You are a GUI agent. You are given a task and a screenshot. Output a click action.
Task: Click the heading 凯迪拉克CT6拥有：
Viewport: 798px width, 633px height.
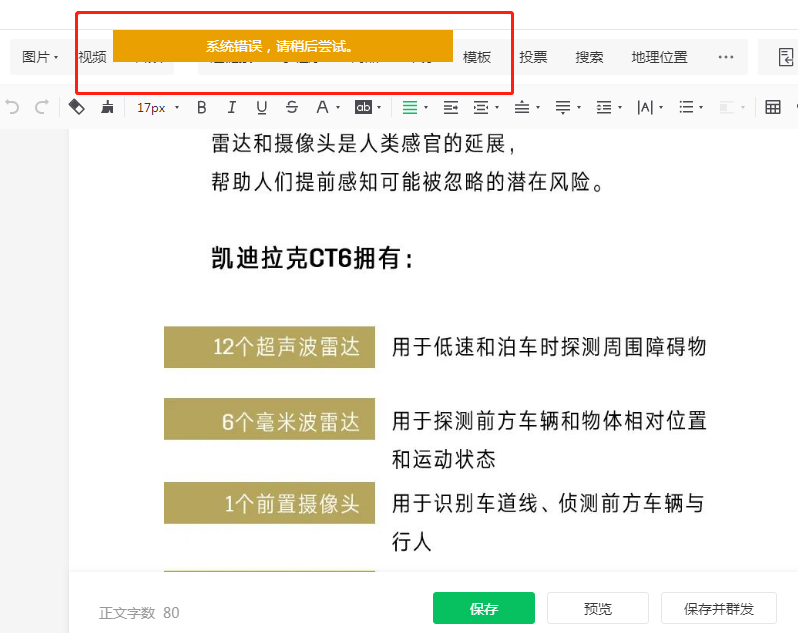[x=312, y=258]
